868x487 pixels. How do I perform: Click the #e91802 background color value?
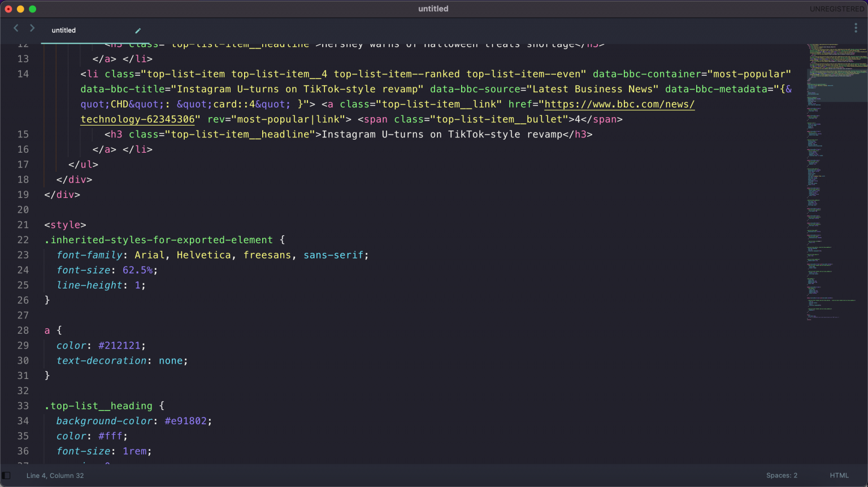click(x=186, y=421)
